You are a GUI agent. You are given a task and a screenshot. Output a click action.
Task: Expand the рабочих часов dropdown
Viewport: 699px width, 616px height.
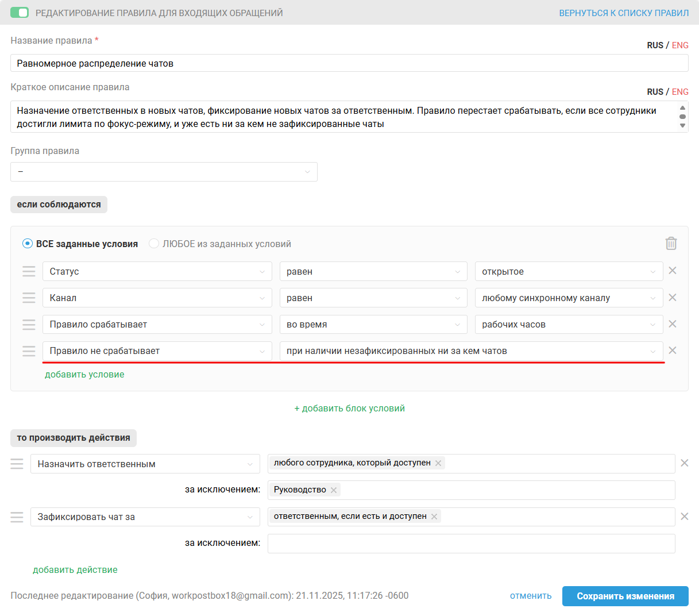pos(569,325)
